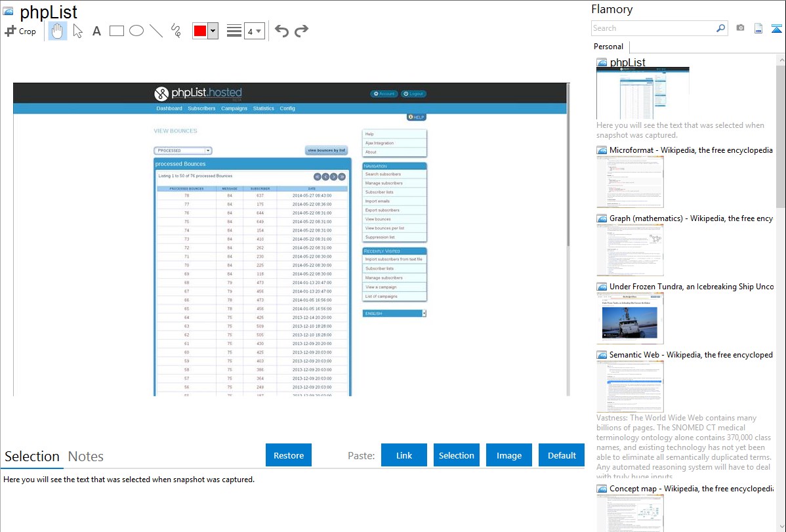
Task: Select the freehand scribble tool
Action: pyautogui.click(x=175, y=31)
